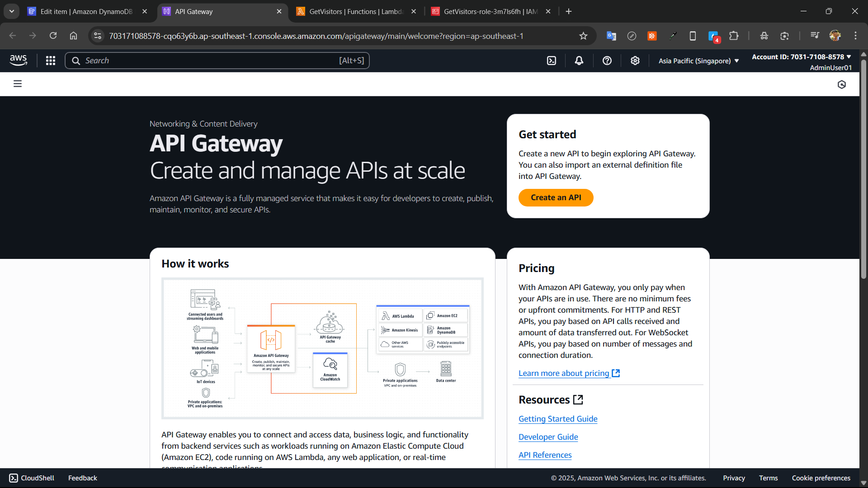The height and width of the screenshot is (488, 868).
Task: Bookmark this page with the star icon
Action: pyautogui.click(x=583, y=36)
